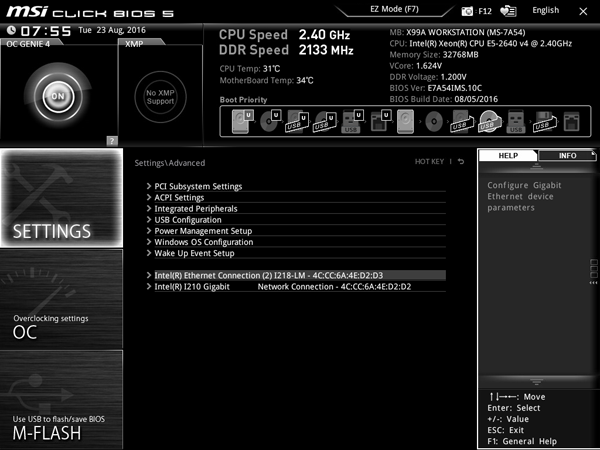Select the highlighted legacy USB CD/DVD boot icon

pos(489,122)
